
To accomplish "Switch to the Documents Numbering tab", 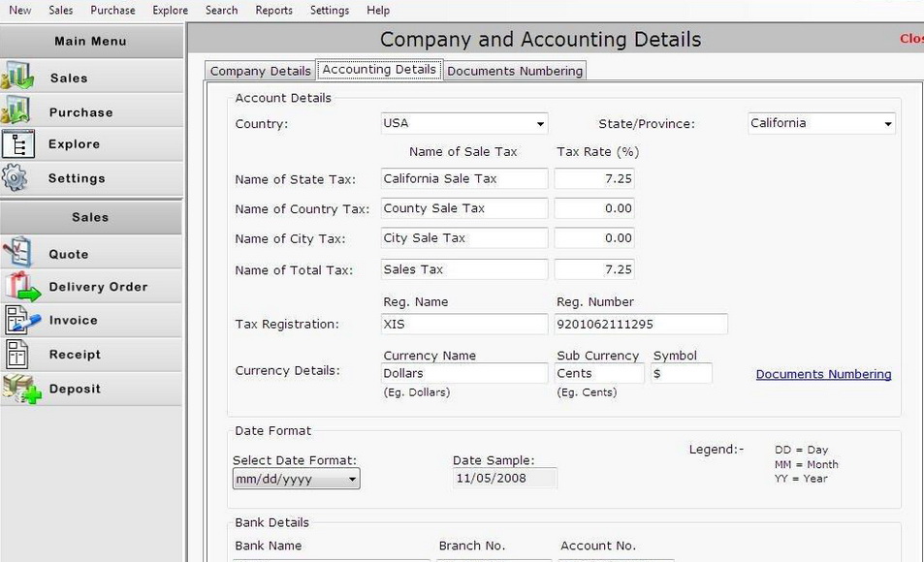I will click(x=515, y=71).
